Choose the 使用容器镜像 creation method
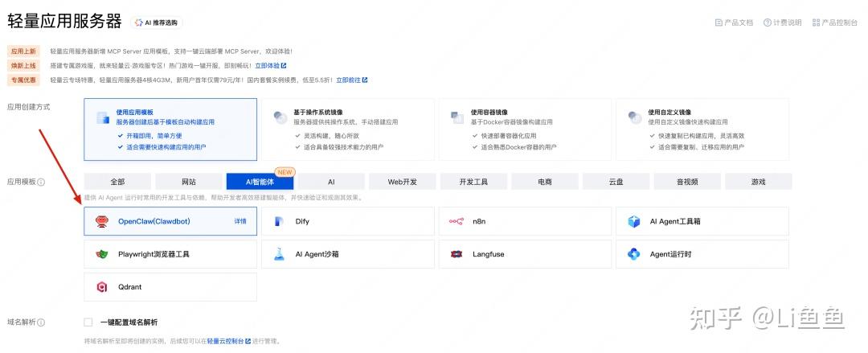The height and width of the screenshot is (353, 868). pos(526,129)
